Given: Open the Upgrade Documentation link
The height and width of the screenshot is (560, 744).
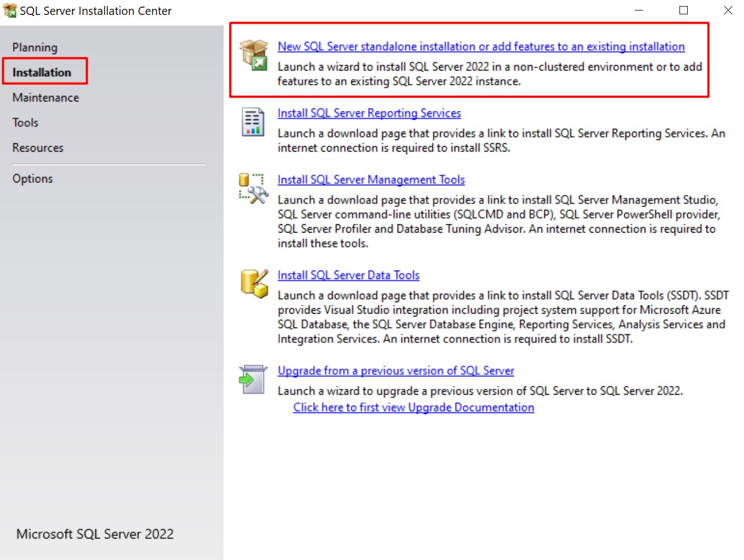Looking at the screenshot, I should 414,407.
